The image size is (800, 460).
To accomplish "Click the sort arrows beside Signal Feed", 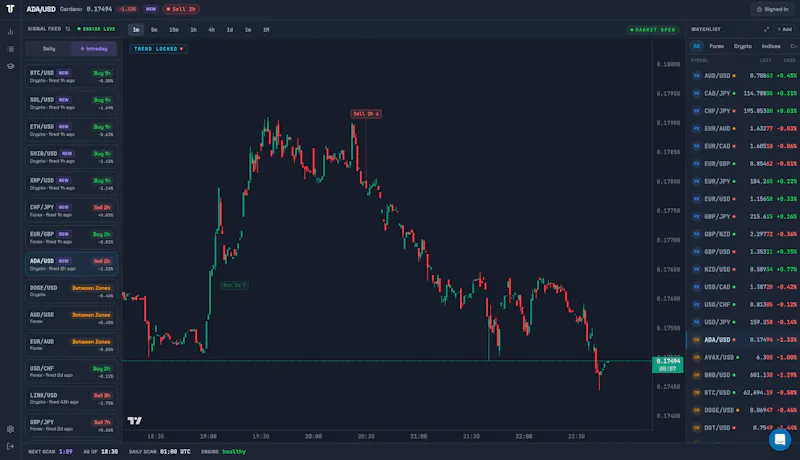I will point(68,29).
